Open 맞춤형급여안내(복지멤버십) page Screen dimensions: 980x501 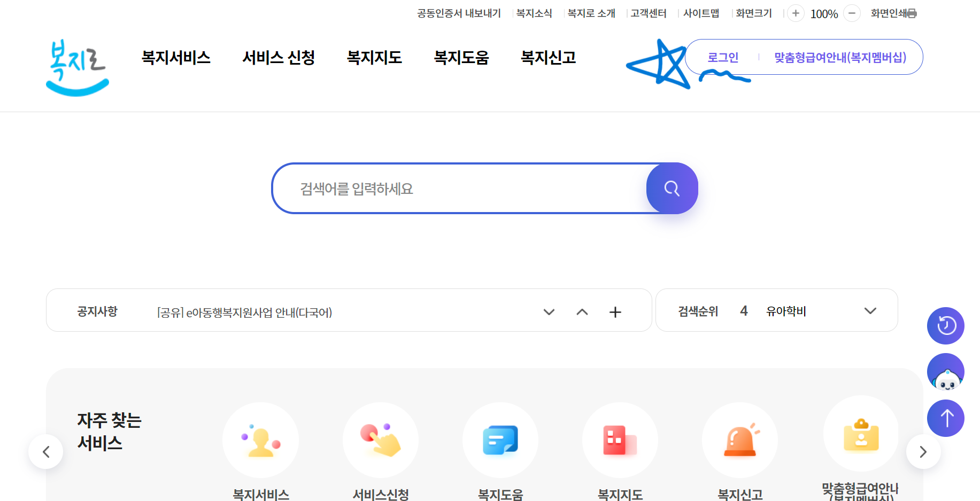(839, 57)
